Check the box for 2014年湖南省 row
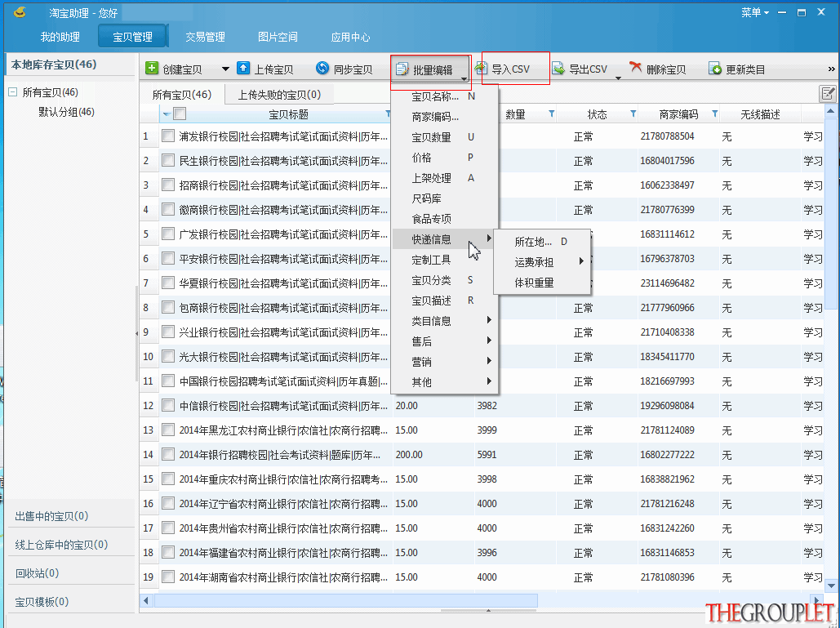 point(168,577)
